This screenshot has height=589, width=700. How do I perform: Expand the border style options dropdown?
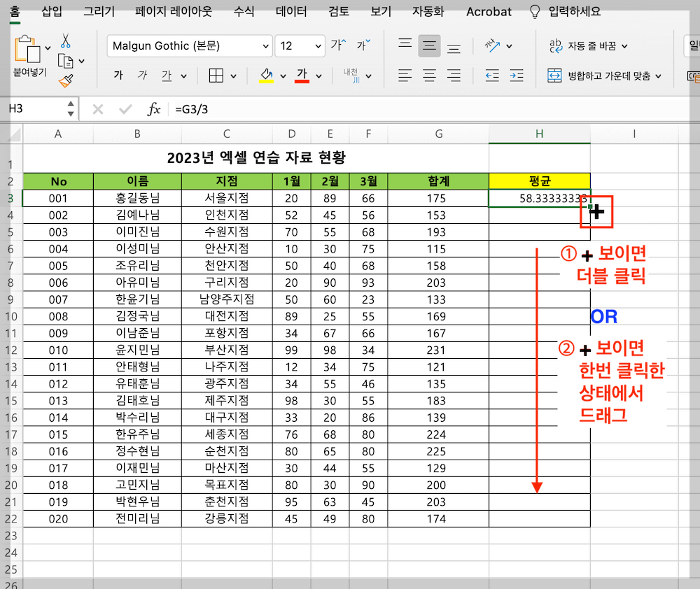pyautogui.click(x=234, y=76)
